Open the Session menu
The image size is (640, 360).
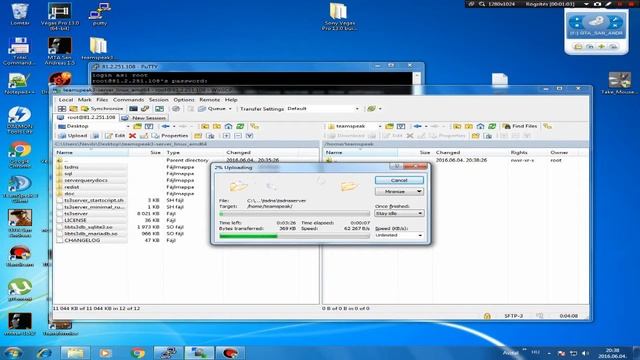(x=158, y=100)
